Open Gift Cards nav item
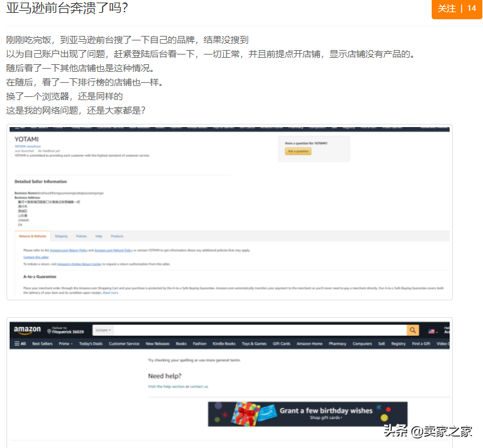The height and width of the screenshot is (448, 483). click(x=282, y=343)
